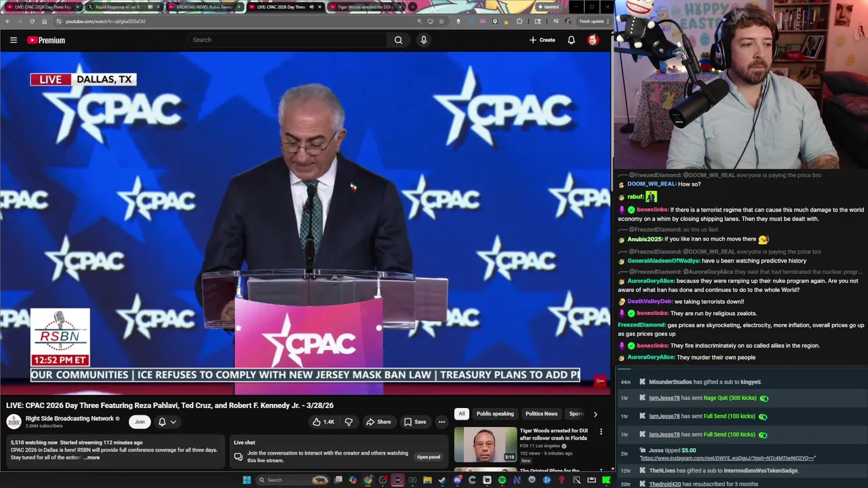Open the YouTube account avatar menu
868x488 pixels.
(593, 40)
